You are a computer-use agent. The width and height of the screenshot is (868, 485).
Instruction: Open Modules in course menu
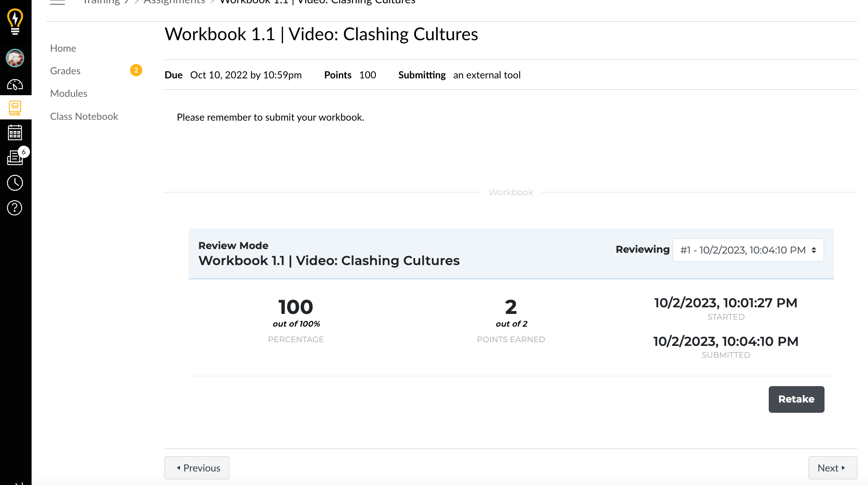(69, 94)
